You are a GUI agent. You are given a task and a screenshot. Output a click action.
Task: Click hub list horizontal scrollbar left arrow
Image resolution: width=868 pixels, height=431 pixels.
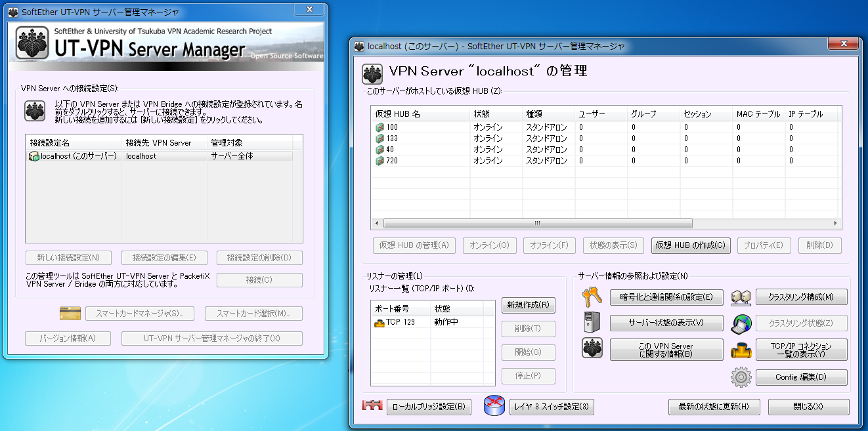pos(377,223)
